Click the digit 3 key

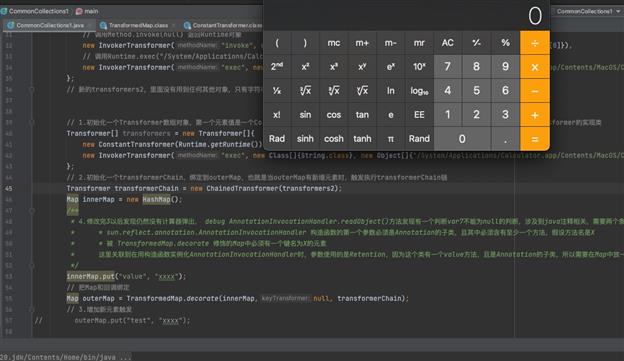[x=505, y=115]
